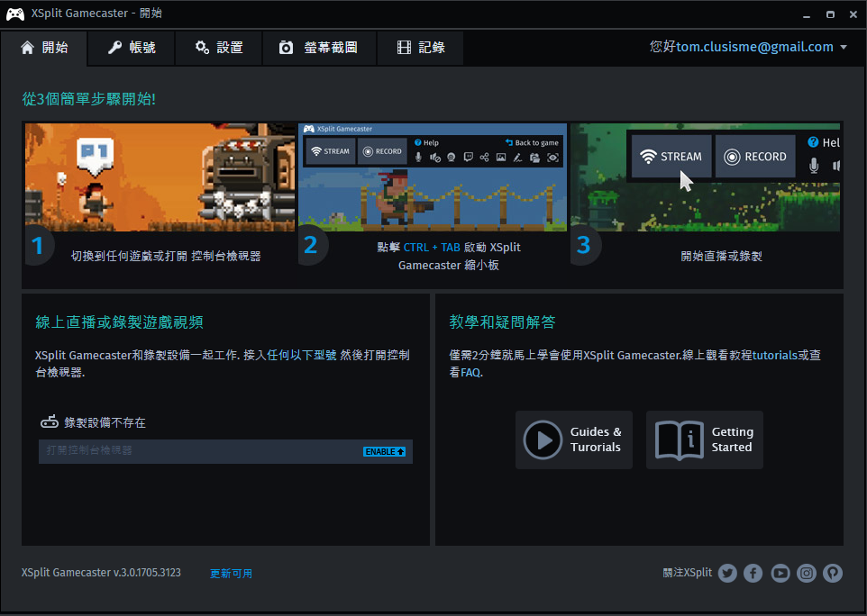Open the 記錄 recordings tab
The width and height of the screenshot is (867, 616).
[421, 48]
